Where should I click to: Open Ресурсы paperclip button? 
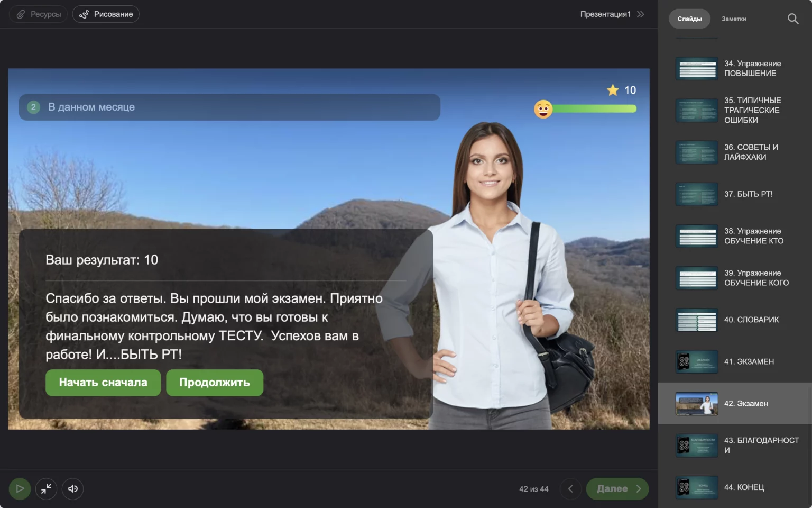[x=38, y=14]
